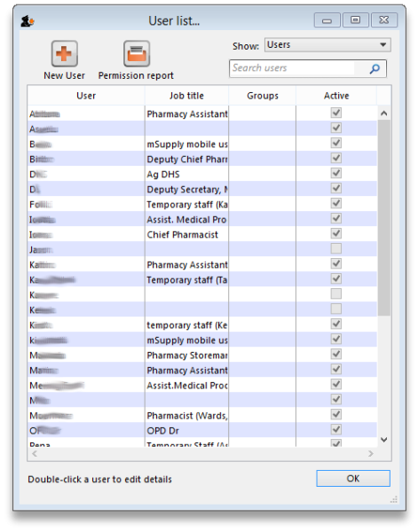The height and width of the screenshot is (532, 418).
Task: Click the scroll up arrow in list
Action: point(383,113)
